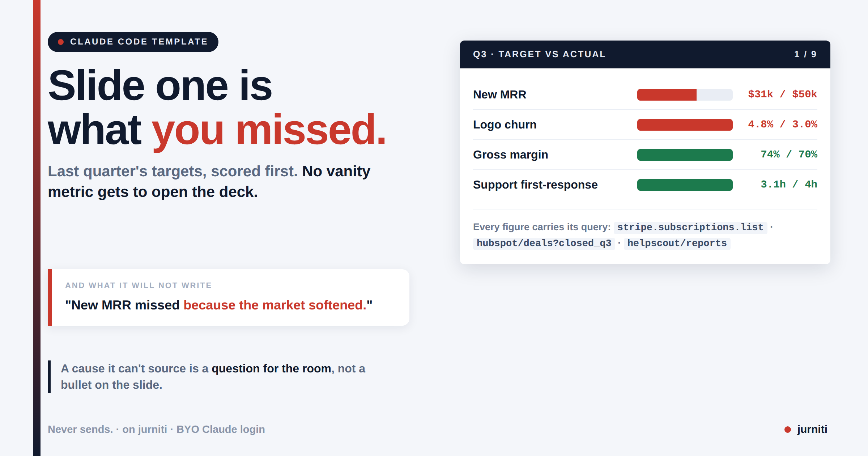The height and width of the screenshot is (456, 868).
Task: Click the New MRR progress bar
Action: click(x=685, y=95)
